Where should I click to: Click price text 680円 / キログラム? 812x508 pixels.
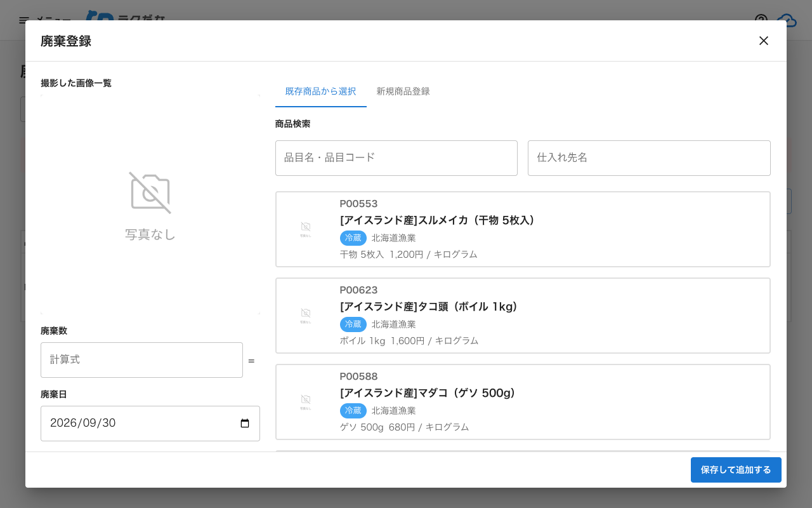(429, 427)
